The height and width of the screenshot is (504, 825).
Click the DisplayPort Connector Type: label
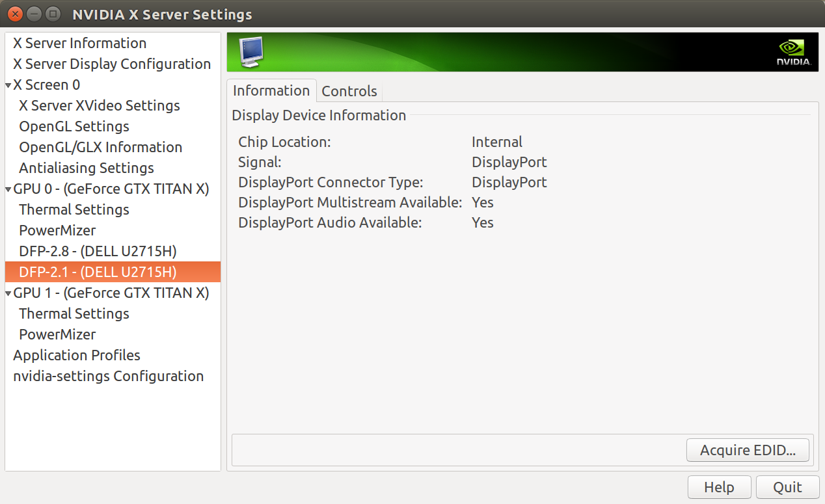click(331, 182)
